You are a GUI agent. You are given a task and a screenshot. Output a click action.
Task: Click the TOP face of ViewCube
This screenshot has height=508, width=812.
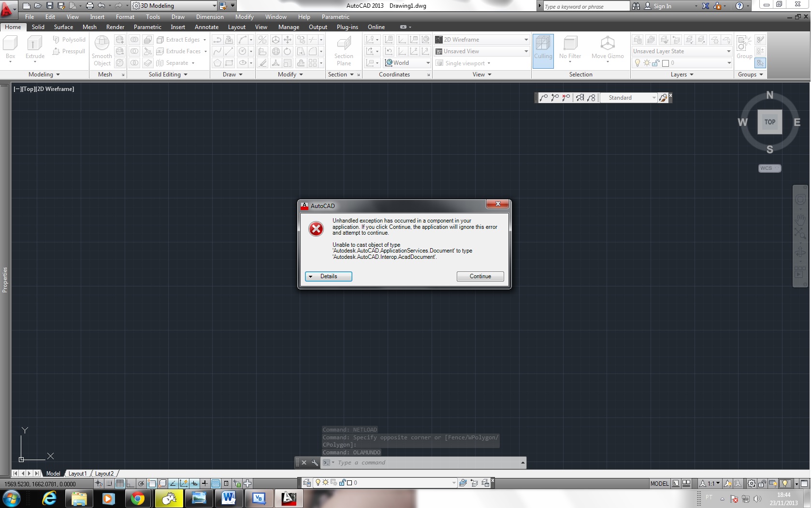coord(769,122)
